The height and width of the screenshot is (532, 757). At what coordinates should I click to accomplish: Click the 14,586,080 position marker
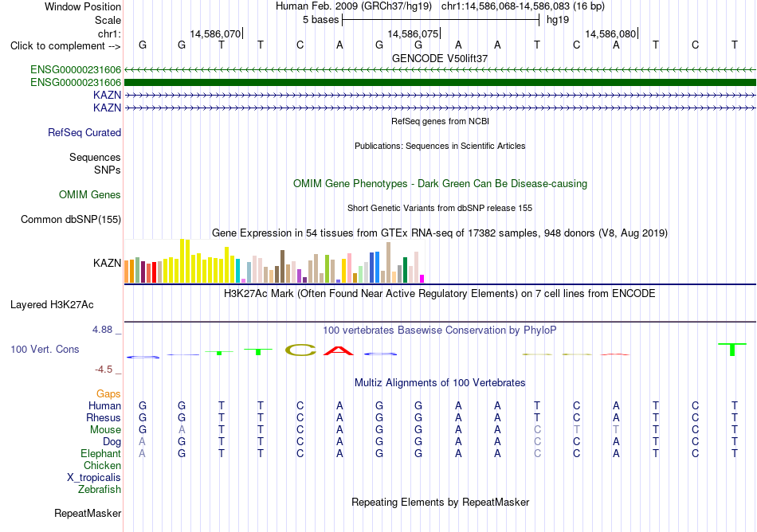pos(611,33)
